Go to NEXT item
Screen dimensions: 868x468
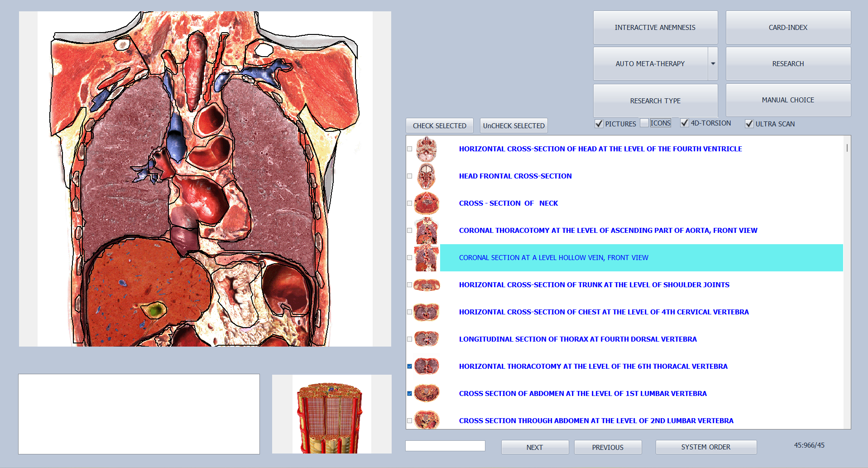tap(535, 447)
